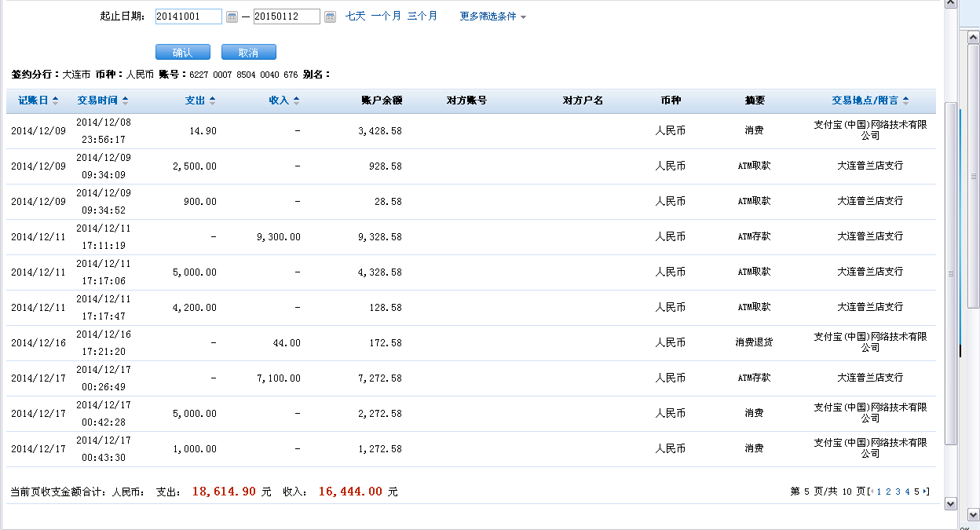Image resolution: width=980 pixels, height=530 pixels.
Task: Expand 更多筛选条件 filter options
Action: [492, 16]
